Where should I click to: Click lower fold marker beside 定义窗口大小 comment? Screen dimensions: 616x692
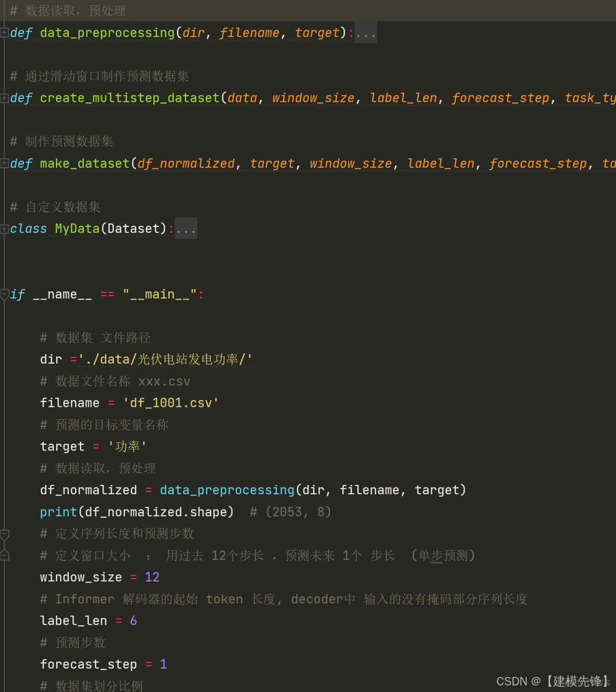click(4, 555)
